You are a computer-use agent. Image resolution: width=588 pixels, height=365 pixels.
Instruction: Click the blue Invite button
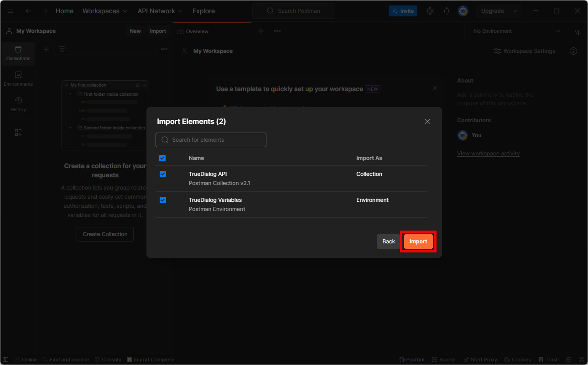[x=403, y=11]
